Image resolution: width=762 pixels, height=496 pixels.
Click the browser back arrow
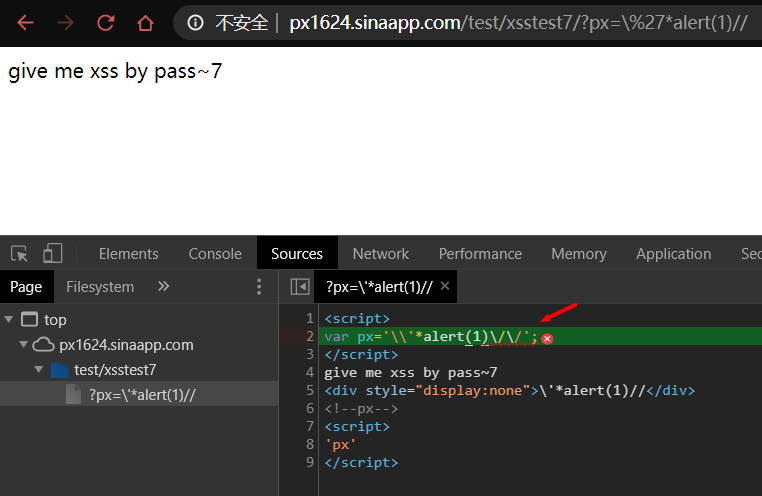point(25,23)
